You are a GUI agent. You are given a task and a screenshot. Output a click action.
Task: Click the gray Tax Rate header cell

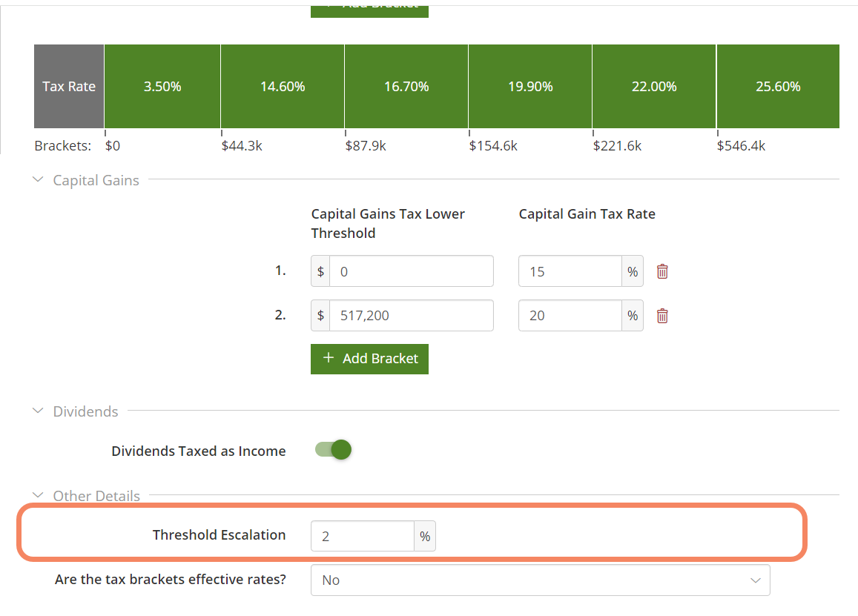click(69, 87)
